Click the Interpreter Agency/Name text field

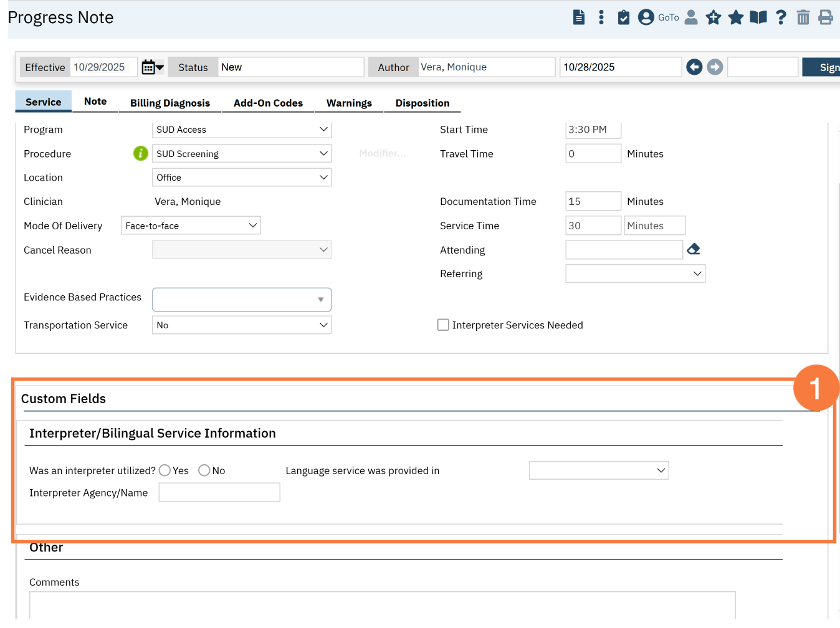click(219, 493)
